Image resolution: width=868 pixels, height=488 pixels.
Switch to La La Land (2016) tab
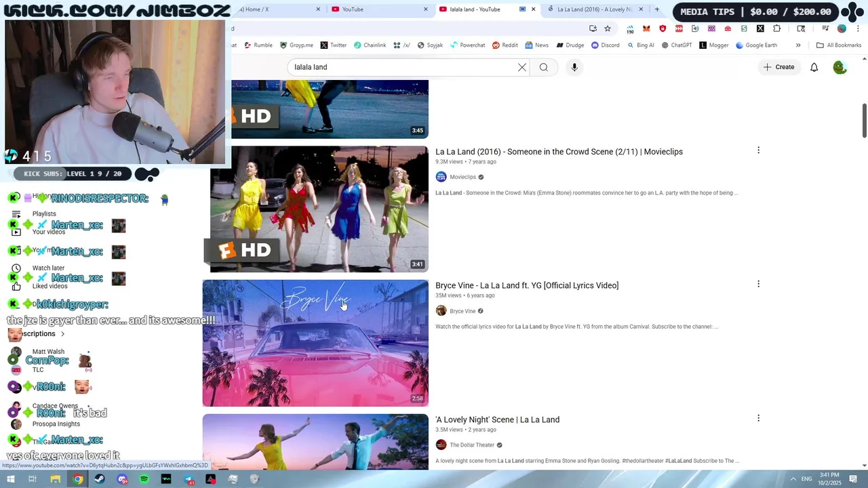(x=594, y=9)
